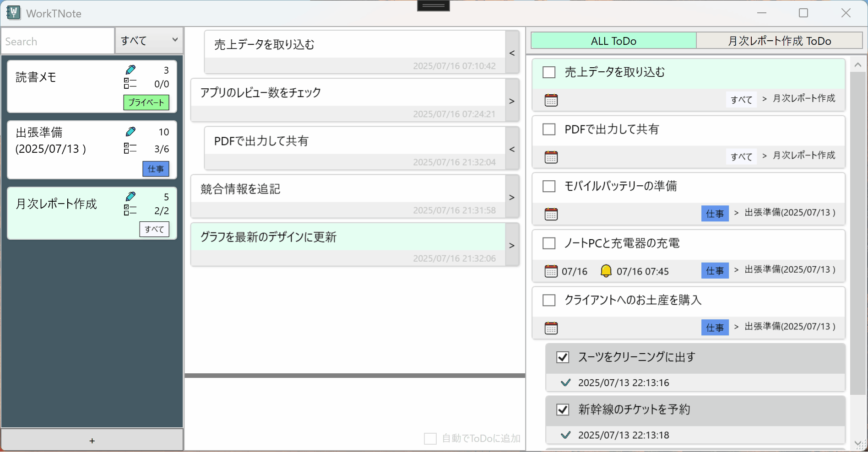Click the scroll down arrow in todo list
Image resolution: width=868 pixels, height=452 pixels.
(858, 443)
